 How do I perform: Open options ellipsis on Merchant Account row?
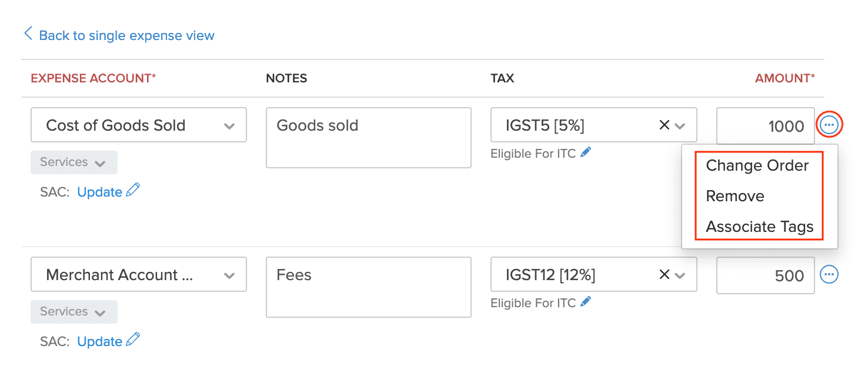pos(829,274)
